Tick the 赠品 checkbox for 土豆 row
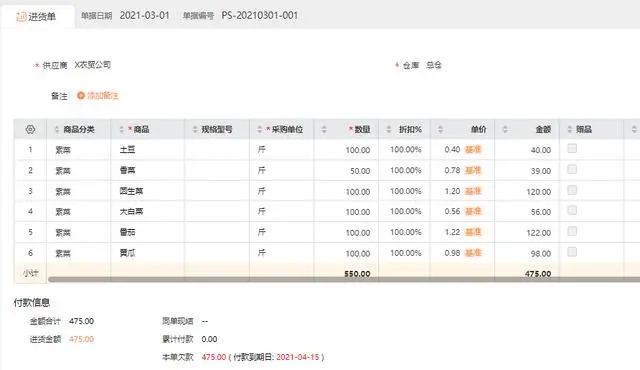The image size is (640, 370). click(x=572, y=148)
